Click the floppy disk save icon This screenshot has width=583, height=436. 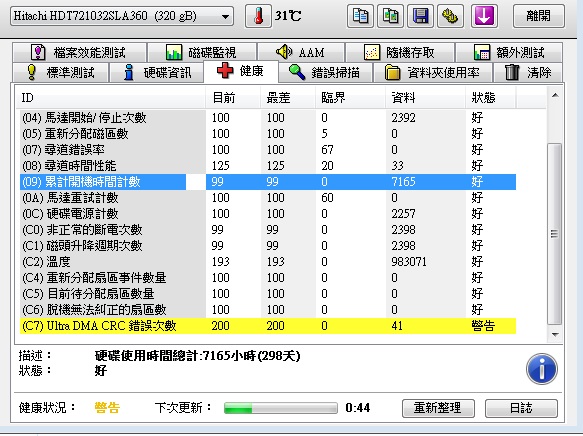(420, 16)
